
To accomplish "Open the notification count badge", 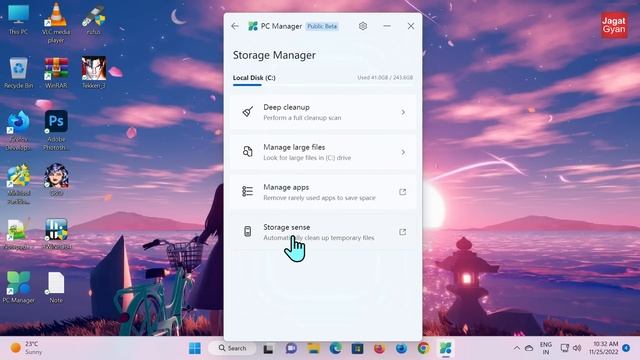I will pyautogui.click(x=627, y=348).
